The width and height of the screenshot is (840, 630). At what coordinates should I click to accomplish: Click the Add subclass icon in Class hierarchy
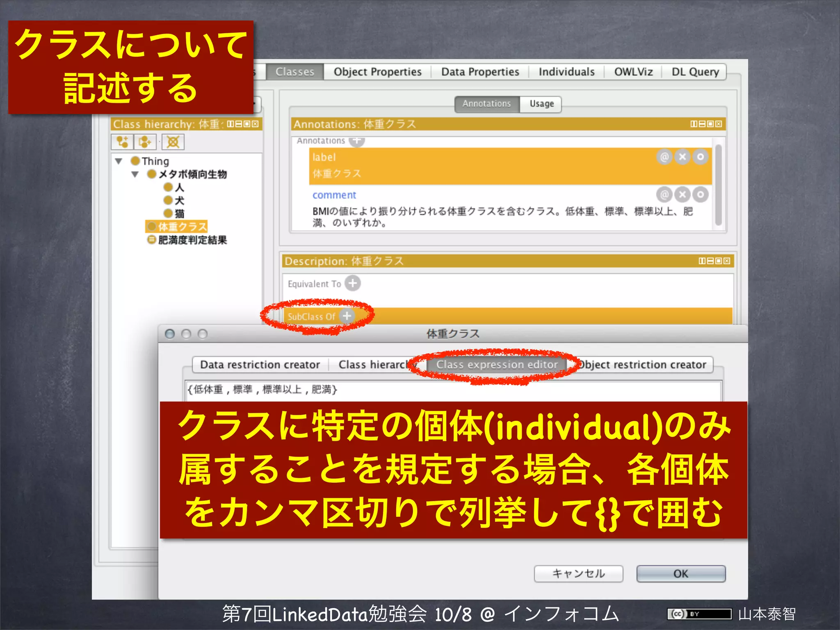coord(122,142)
